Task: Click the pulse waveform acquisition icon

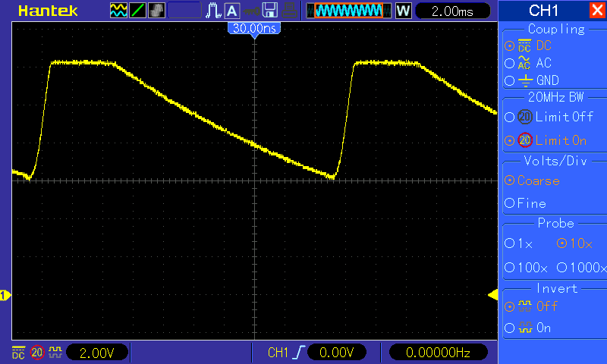Action: (x=213, y=11)
